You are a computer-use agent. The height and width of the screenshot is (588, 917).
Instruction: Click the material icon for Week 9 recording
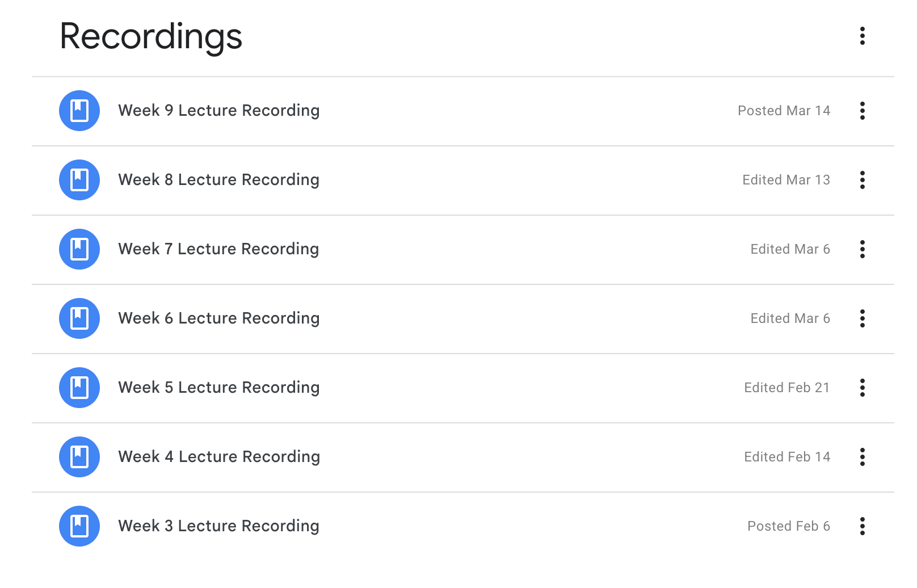tap(79, 111)
